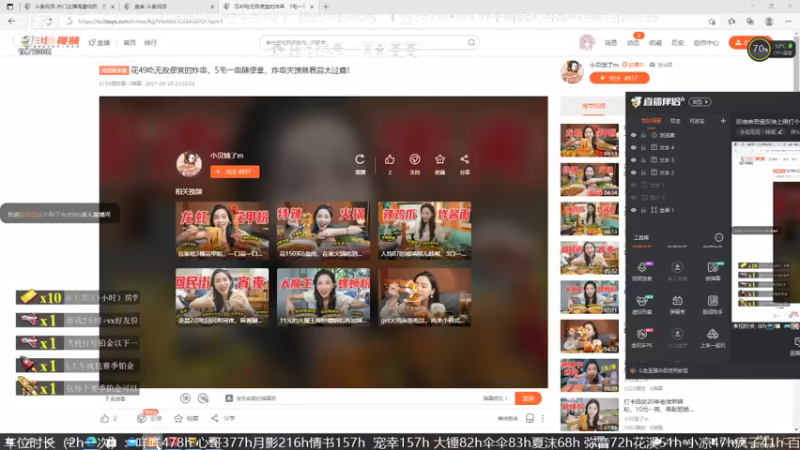Screen dimensions: 800x450
Task: Expand the 弹幕礼仪 link beside the send button
Action: 495,398
